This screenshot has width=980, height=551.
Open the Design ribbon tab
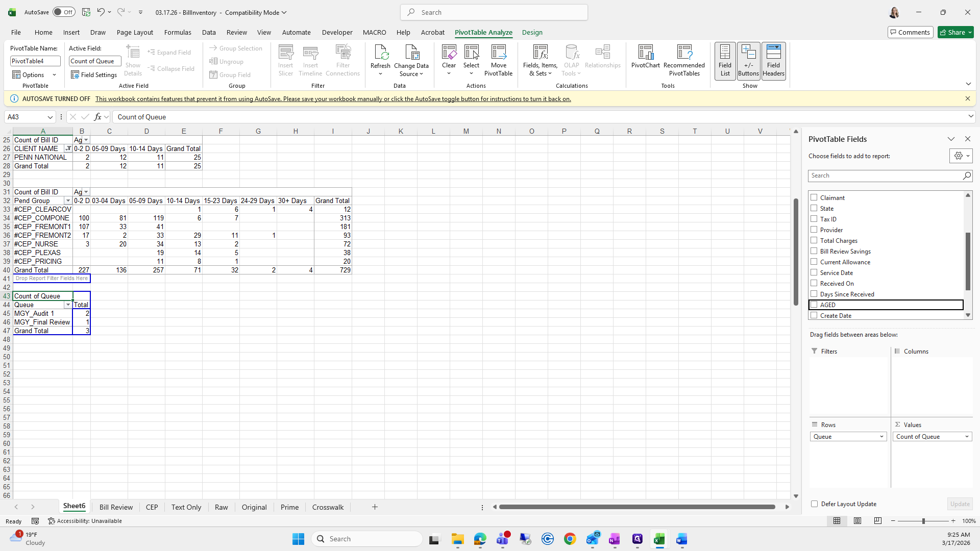click(x=532, y=32)
